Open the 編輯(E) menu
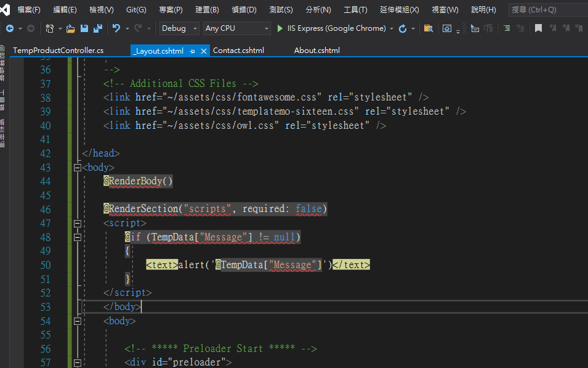This screenshot has width=588, height=368. click(x=65, y=10)
